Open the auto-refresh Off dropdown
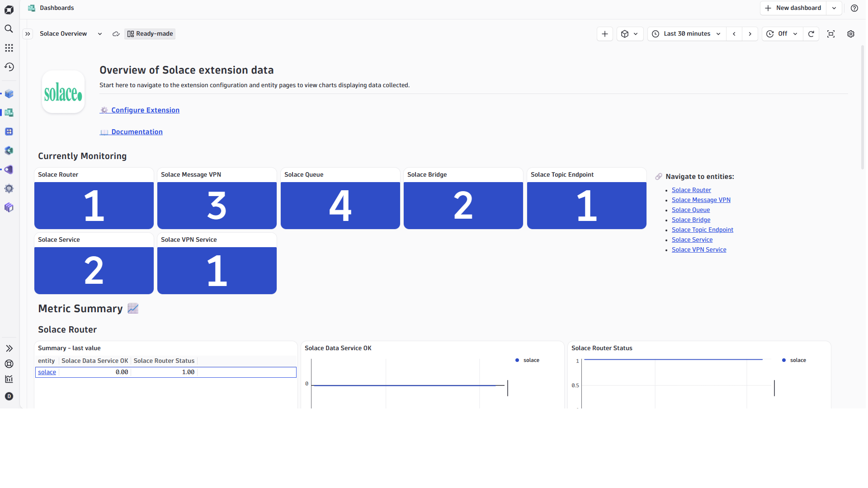868x488 pixels. [x=782, y=34]
